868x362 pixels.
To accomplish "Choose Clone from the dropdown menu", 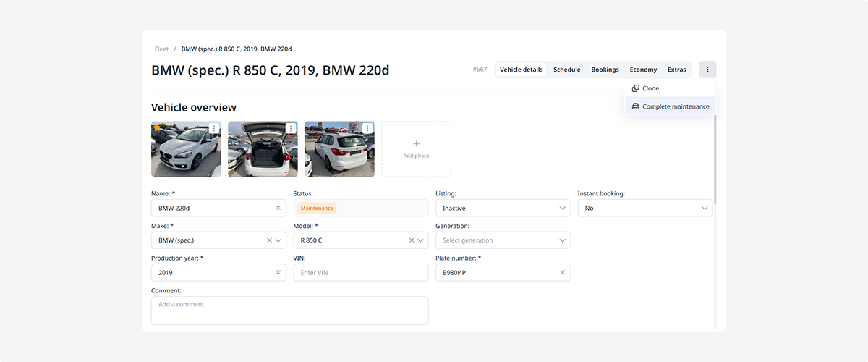I will tap(650, 88).
